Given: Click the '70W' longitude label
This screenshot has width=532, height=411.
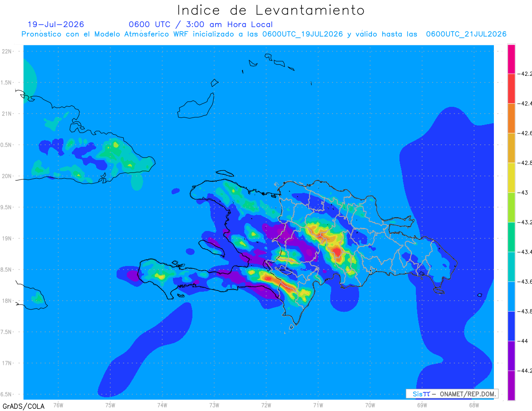Looking at the screenshot, I should tap(370, 405).
